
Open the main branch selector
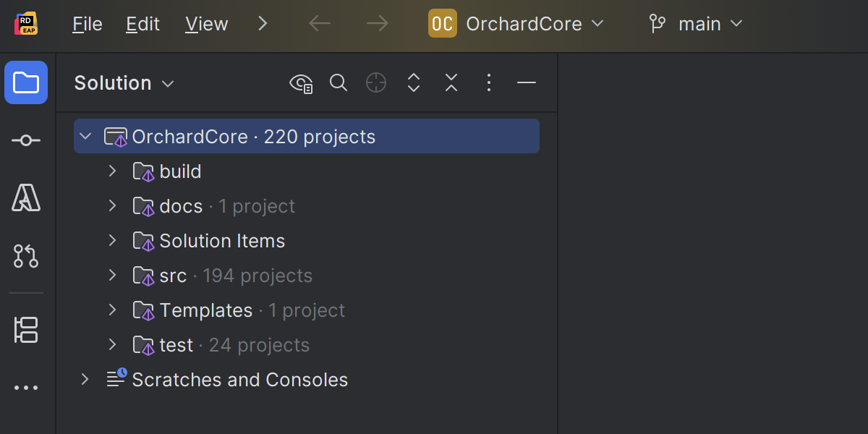pos(696,24)
